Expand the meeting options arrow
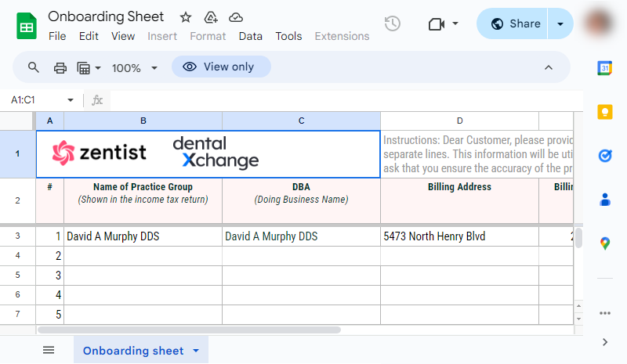This screenshot has height=364, width=627. click(455, 23)
